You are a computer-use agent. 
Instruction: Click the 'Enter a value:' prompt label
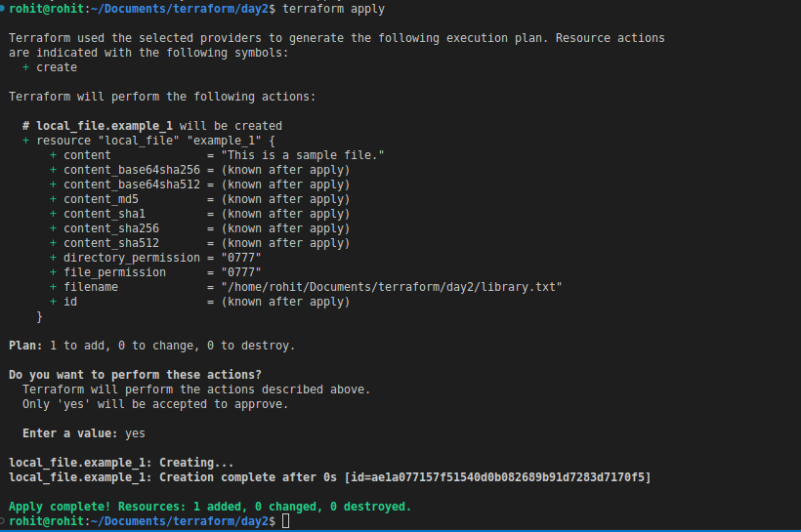[x=70, y=433]
